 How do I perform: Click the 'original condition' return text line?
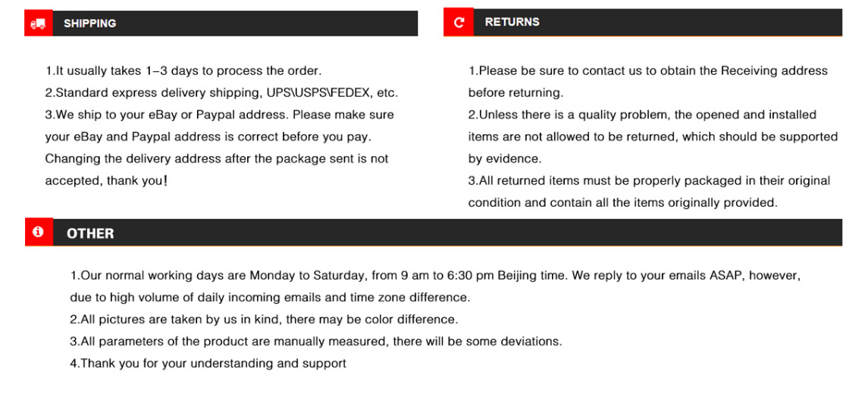pyautogui.click(x=622, y=203)
